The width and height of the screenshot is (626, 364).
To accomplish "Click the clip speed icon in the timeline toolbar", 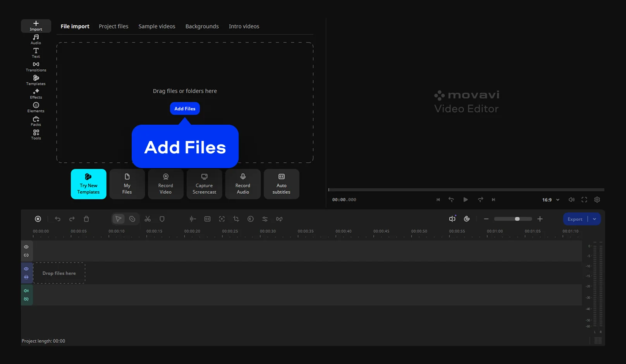I will pyautogui.click(x=251, y=219).
